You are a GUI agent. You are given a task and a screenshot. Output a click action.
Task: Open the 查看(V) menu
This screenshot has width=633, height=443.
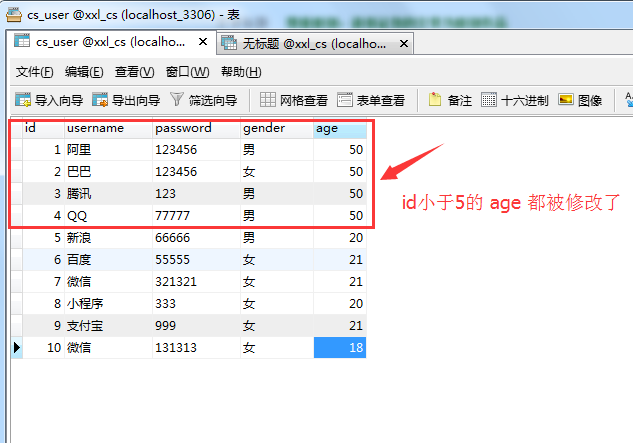point(134,72)
